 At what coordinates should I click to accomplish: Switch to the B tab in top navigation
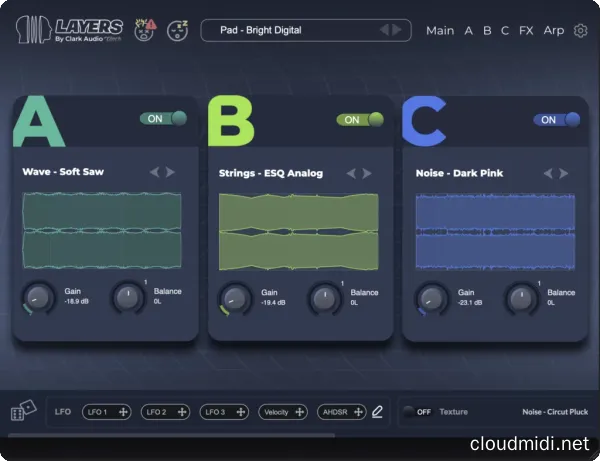coord(487,31)
